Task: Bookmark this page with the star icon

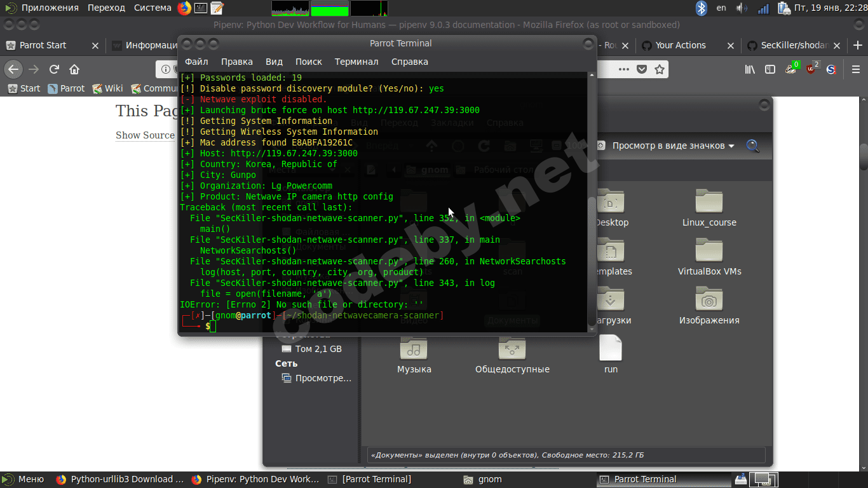Action: 660,69
